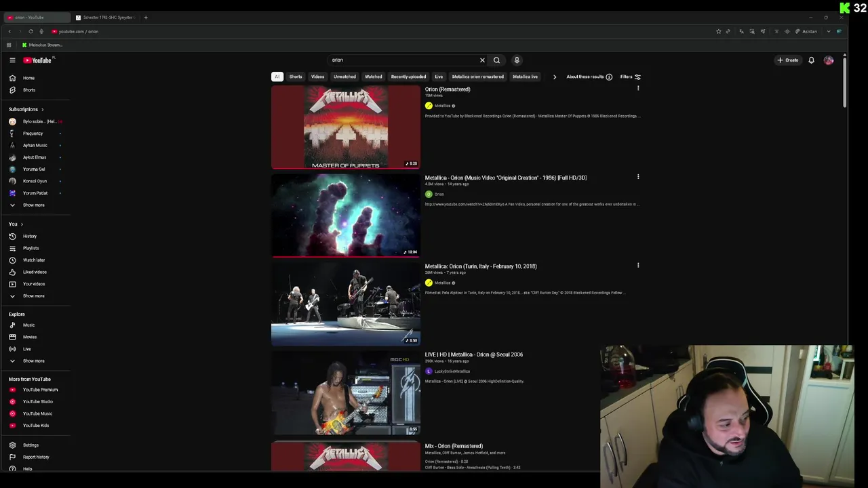Screen dimensions: 868x488
Task: Clear the search box with the X
Action: coord(482,60)
